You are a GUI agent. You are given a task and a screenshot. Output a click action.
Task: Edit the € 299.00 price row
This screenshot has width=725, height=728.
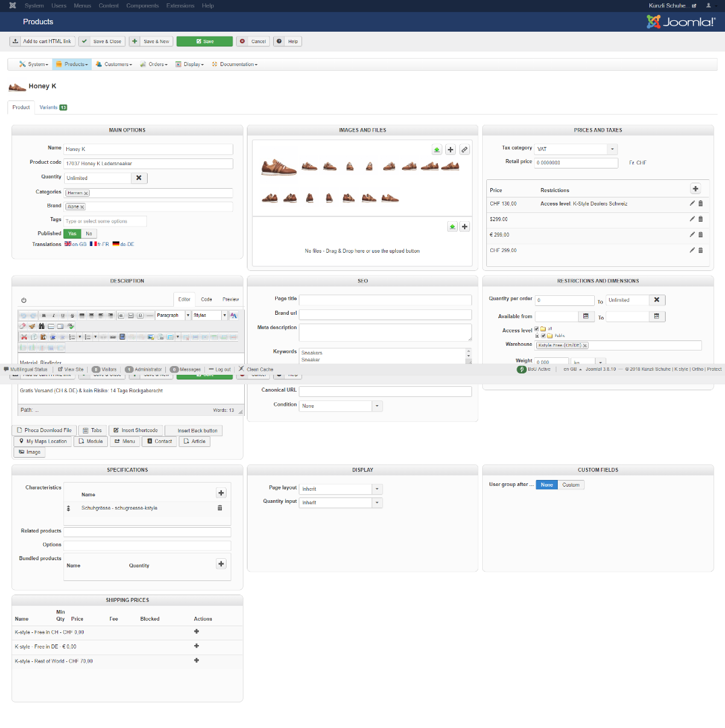point(692,235)
